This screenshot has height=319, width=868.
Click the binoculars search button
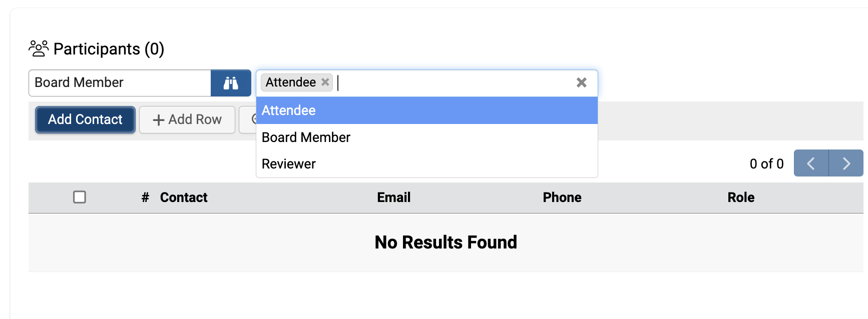[231, 83]
